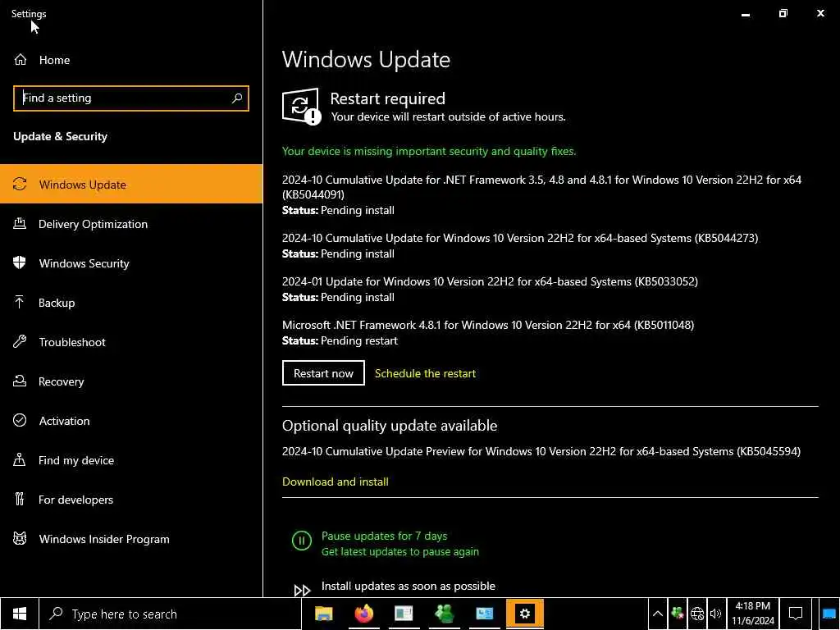Show hidden tray icons chevron

click(658, 614)
